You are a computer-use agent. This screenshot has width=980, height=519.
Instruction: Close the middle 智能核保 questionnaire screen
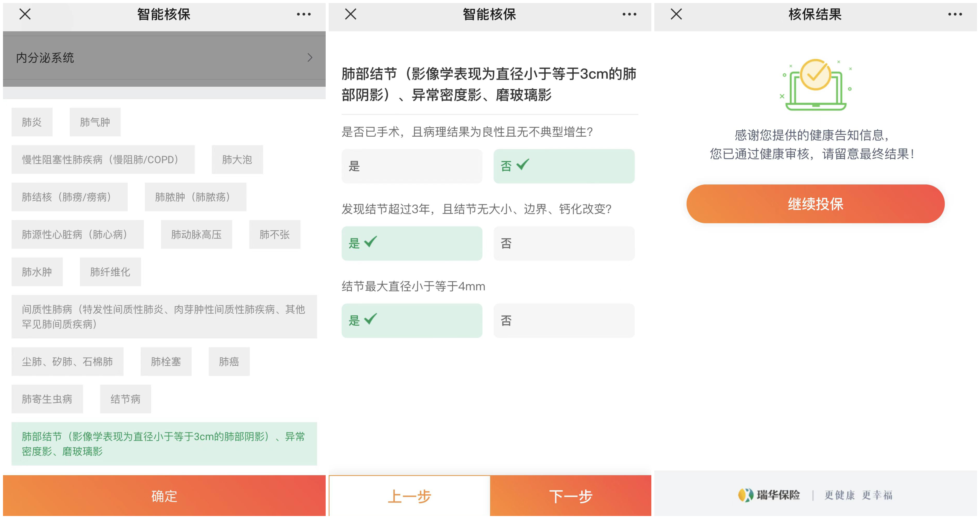pos(350,14)
